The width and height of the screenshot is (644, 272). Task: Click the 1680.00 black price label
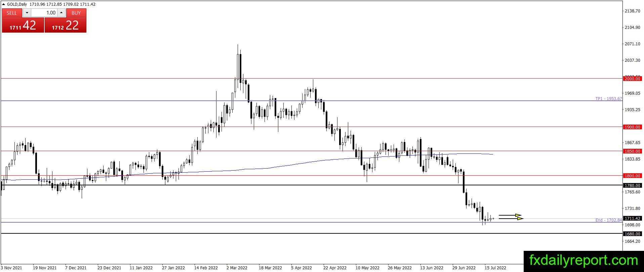[632, 234]
